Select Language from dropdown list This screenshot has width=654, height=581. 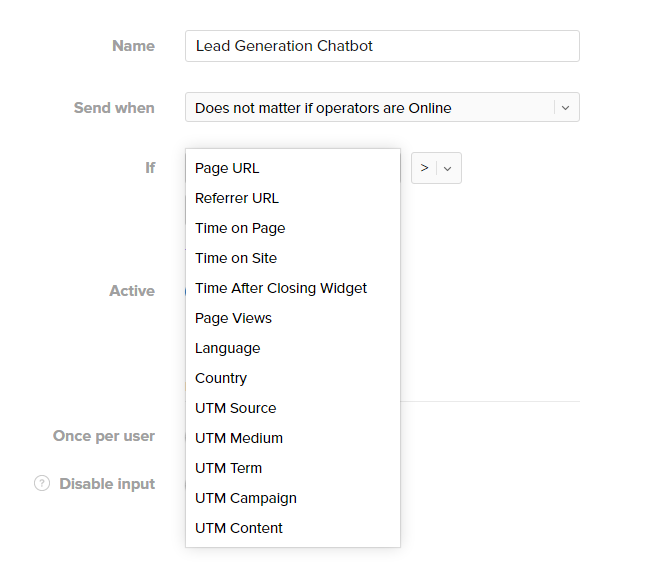227,348
